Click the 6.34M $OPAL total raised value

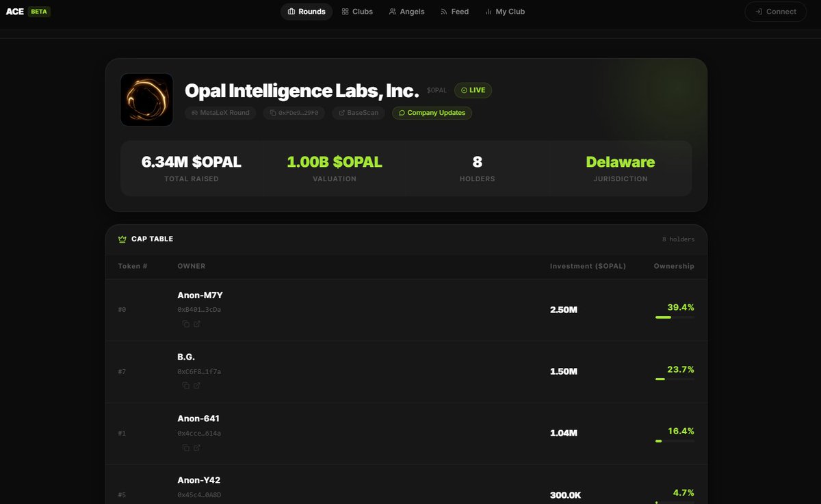click(192, 162)
